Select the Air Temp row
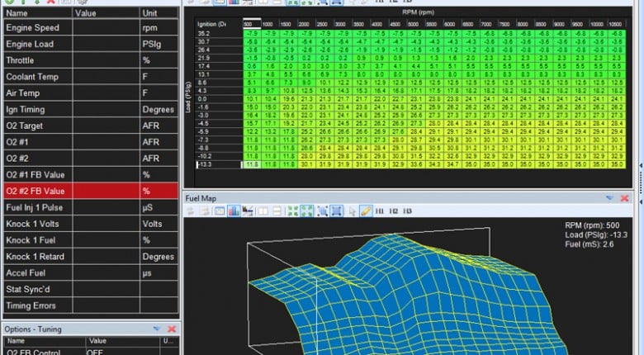The width and height of the screenshot is (644, 355). (x=91, y=92)
